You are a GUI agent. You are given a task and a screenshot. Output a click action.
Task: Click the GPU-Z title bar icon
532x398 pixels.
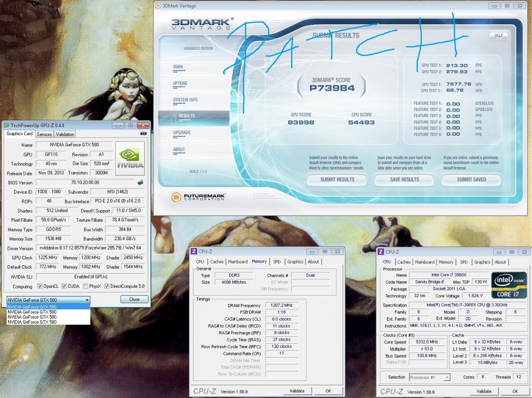(x=6, y=125)
